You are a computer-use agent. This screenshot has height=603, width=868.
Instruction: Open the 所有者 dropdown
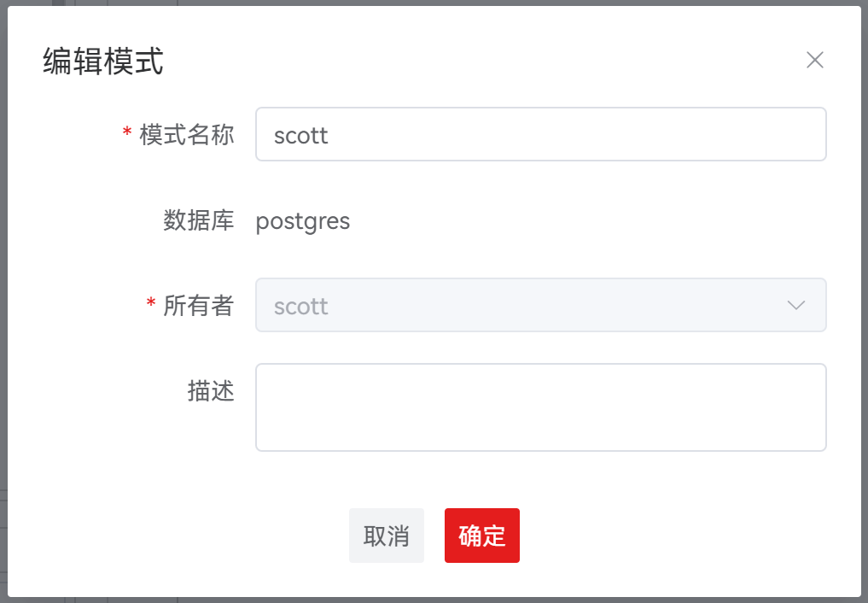[541, 305]
